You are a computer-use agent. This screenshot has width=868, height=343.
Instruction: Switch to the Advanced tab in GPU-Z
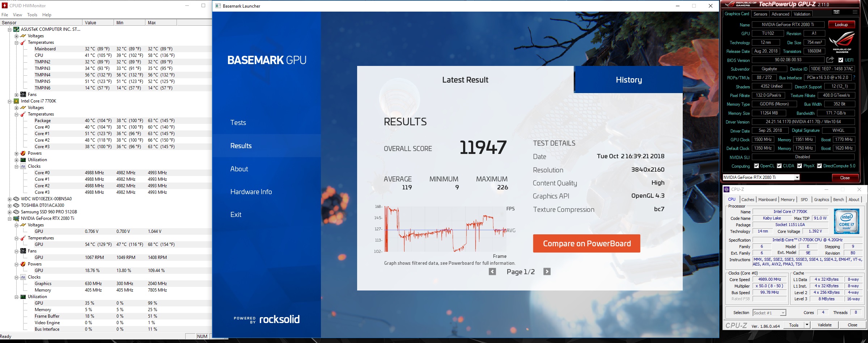click(780, 14)
